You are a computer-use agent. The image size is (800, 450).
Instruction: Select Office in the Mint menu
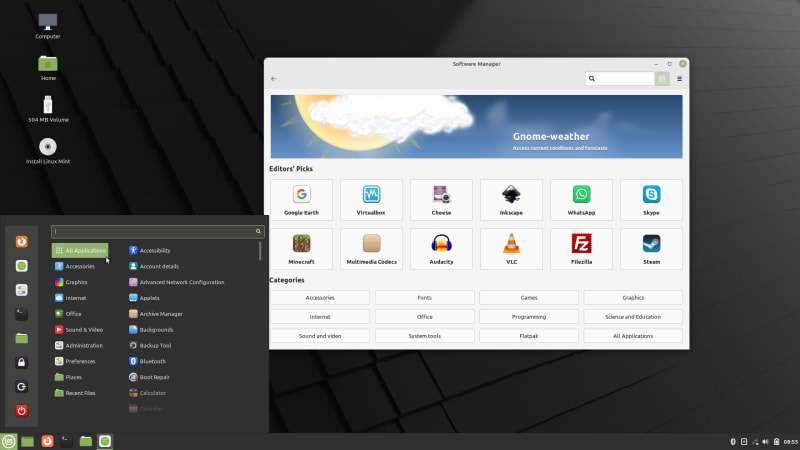pyautogui.click(x=68, y=314)
